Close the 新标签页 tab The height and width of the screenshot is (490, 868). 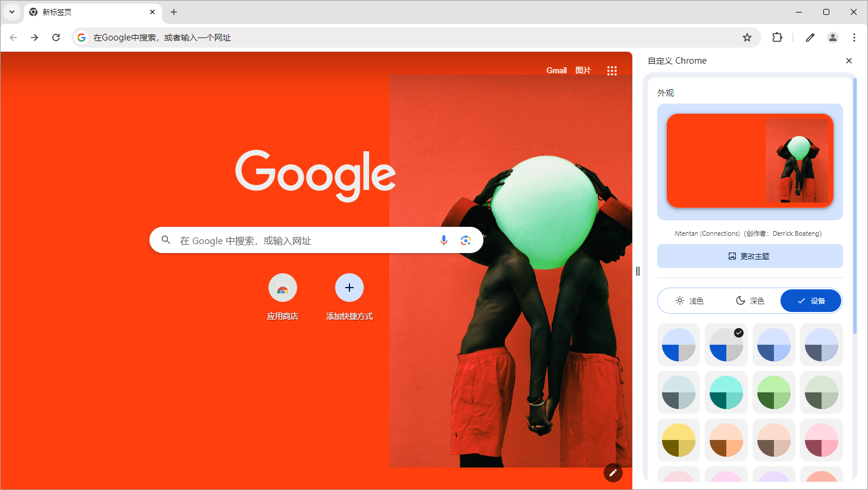[152, 12]
